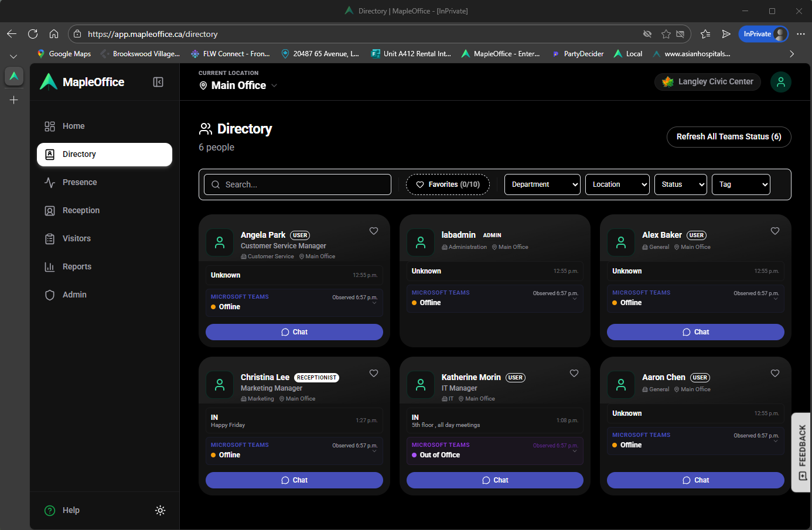Image resolution: width=812 pixels, height=530 pixels.
Task: Start Chat with Christina Lee
Action: (x=294, y=480)
